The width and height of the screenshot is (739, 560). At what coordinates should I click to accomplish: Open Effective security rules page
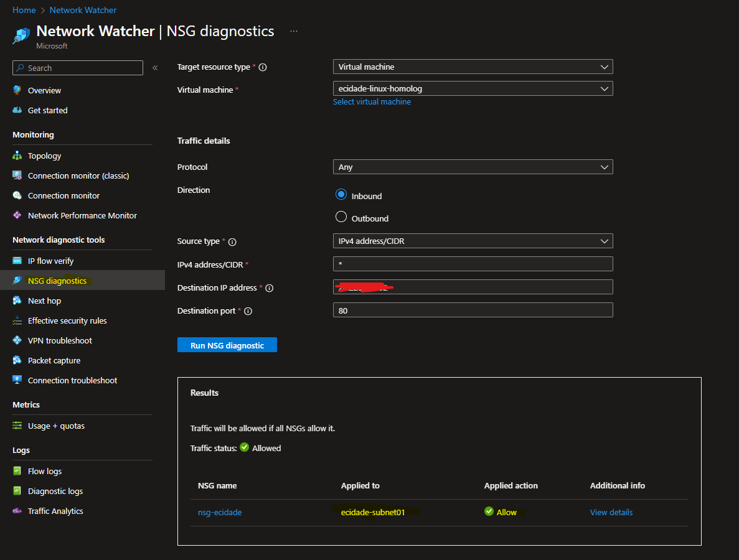click(67, 320)
